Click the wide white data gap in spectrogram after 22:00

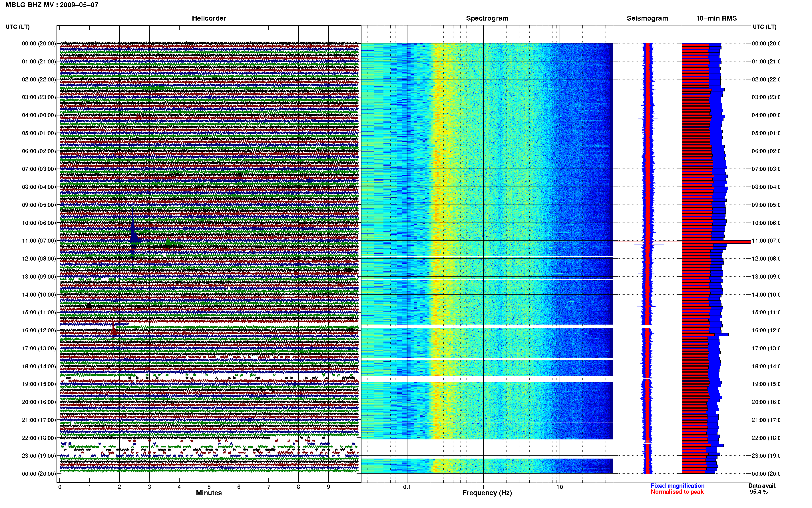[x=487, y=449]
